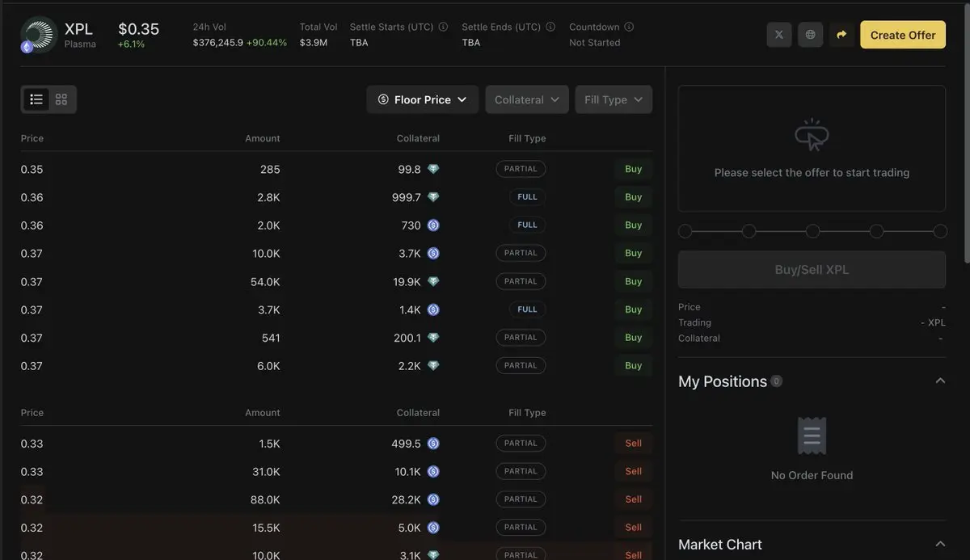
Task: Click the Amount header of sell table
Action: coord(263,413)
